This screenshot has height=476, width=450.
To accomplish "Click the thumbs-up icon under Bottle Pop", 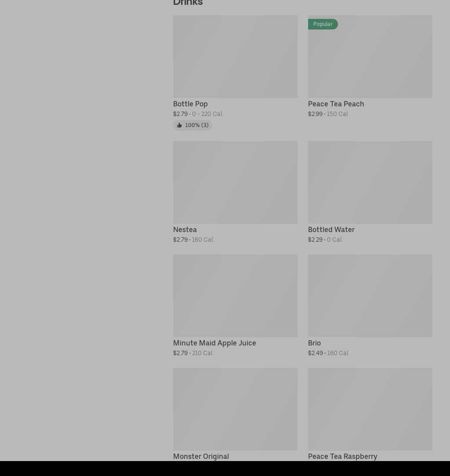I will click(x=179, y=125).
